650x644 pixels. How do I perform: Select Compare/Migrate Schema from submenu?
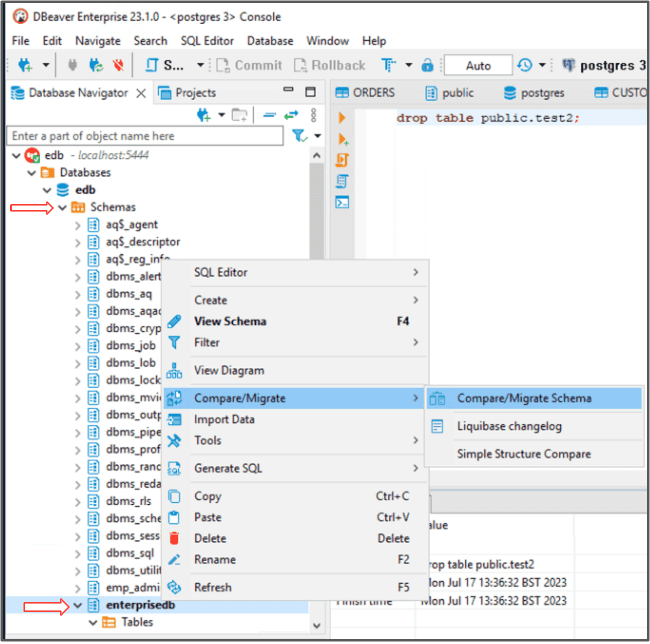[523, 398]
